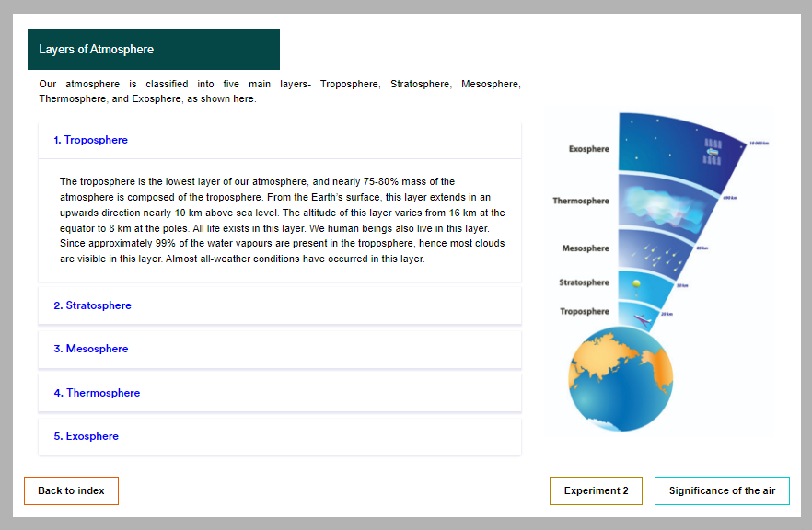Expand the 2. Stratosphere section
The image size is (812, 530).
point(280,305)
